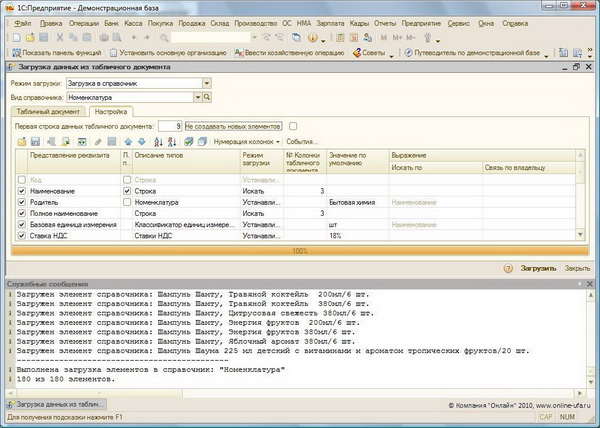Open the Зарплата menu
The image size is (600, 428).
click(x=330, y=23)
